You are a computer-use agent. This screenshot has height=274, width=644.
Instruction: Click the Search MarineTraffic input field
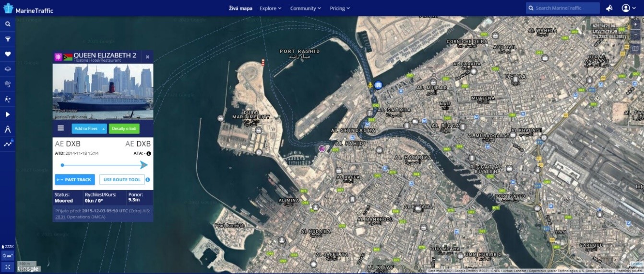(562, 8)
